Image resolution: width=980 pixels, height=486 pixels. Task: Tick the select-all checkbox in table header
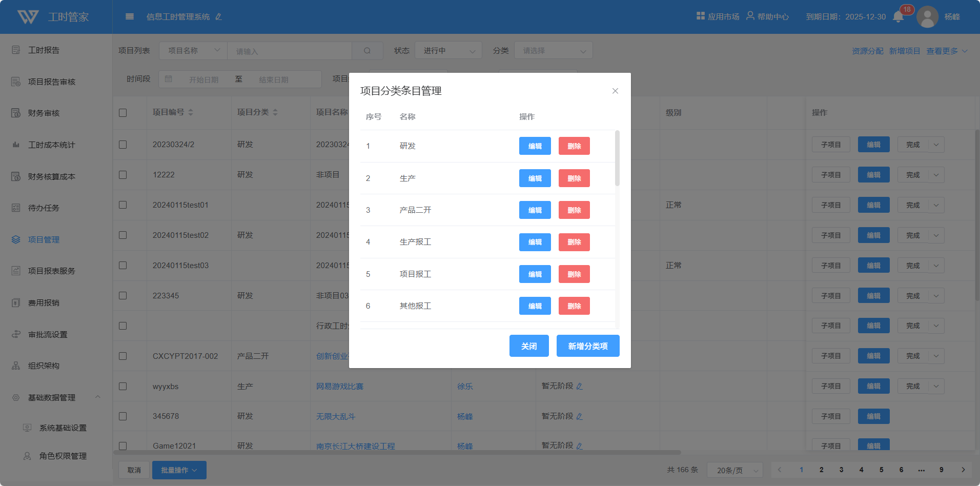pyautogui.click(x=123, y=113)
